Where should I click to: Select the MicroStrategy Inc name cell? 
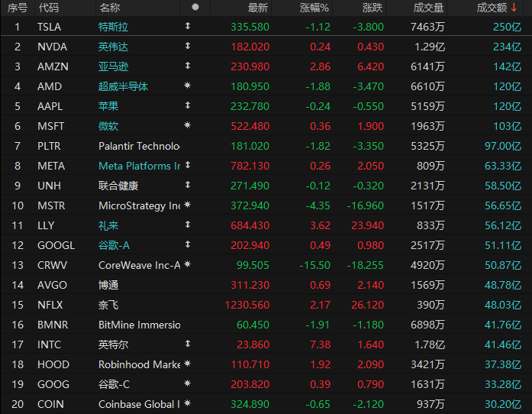tap(139, 205)
